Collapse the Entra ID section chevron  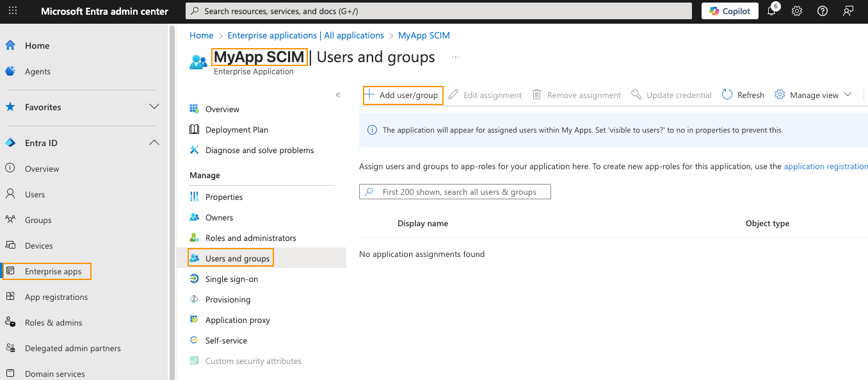154,142
